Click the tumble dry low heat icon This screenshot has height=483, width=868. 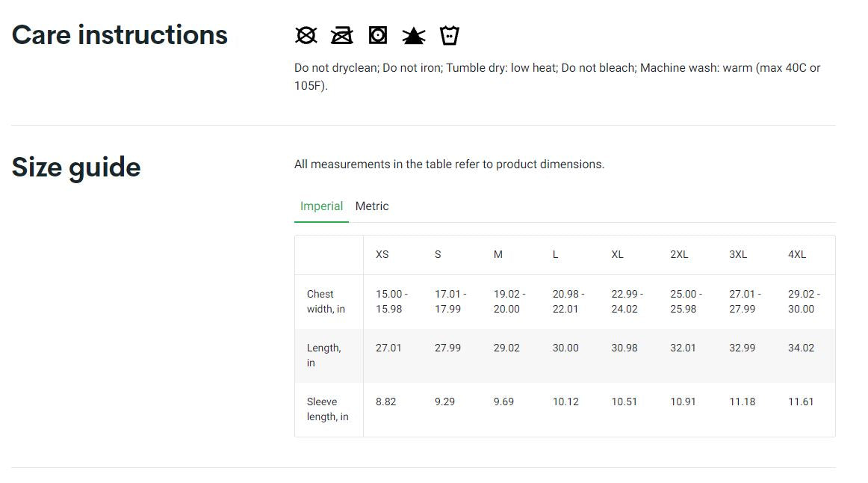378,35
